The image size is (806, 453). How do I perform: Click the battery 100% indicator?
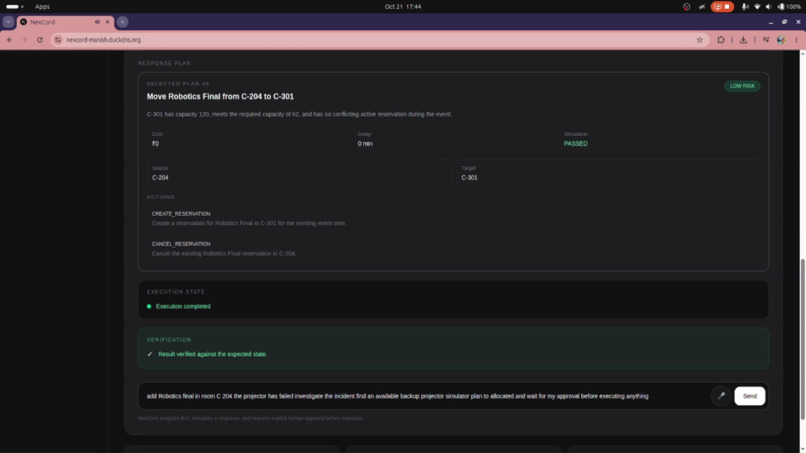[x=789, y=7]
